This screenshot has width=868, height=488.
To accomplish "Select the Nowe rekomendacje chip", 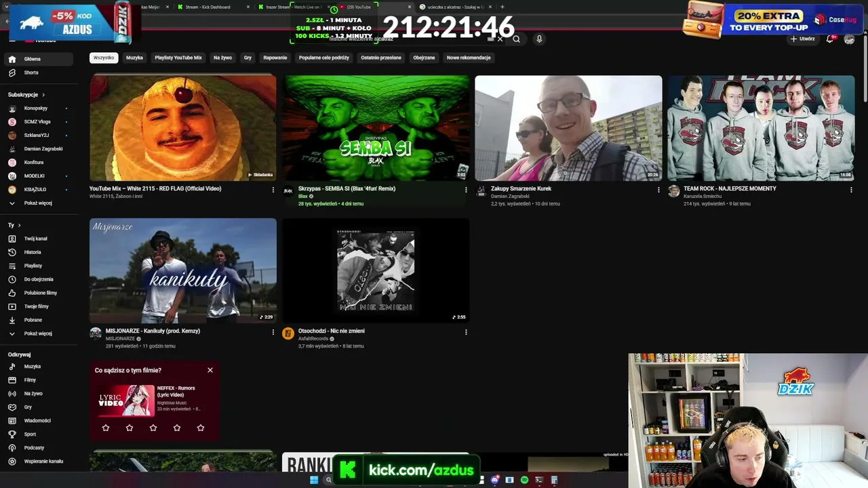I will pos(469,58).
